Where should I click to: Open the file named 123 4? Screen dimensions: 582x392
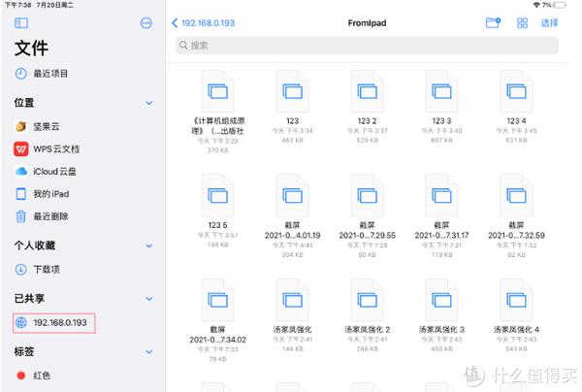[x=516, y=107]
